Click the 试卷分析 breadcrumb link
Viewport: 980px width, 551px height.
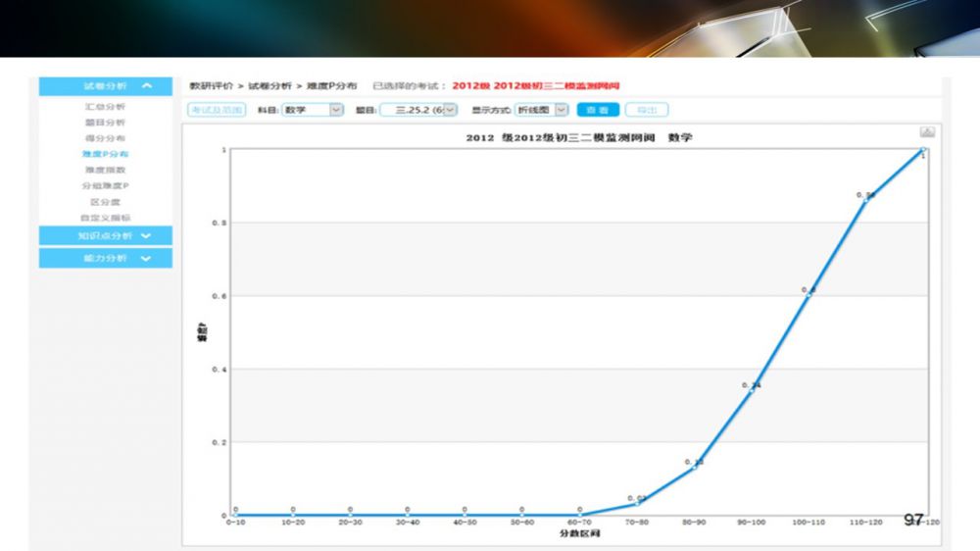tap(269, 86)
